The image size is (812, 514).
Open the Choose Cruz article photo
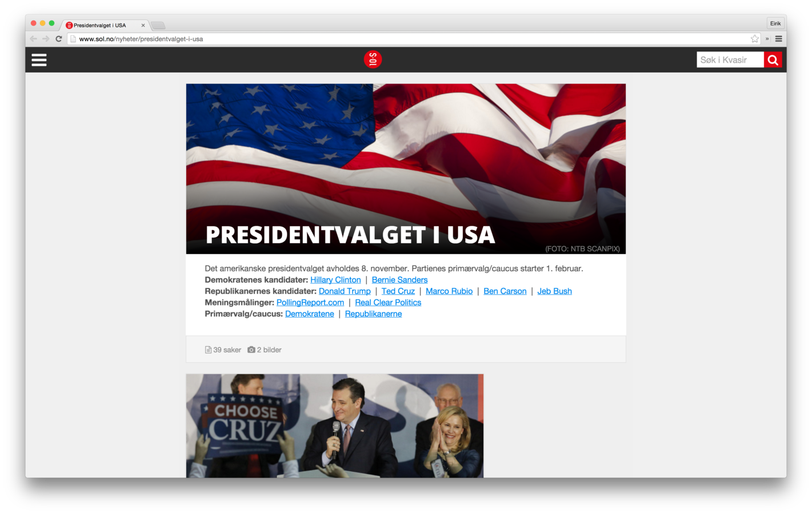(x=335, y=426)
